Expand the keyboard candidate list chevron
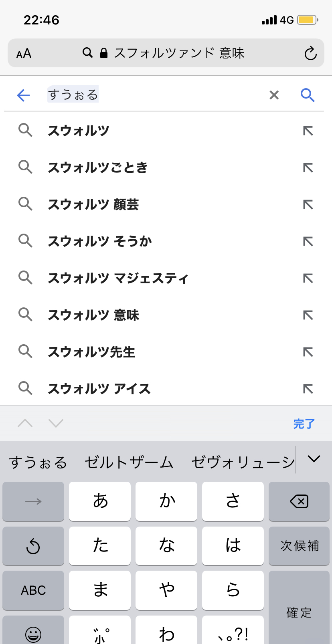This screenshot has height=644, width=332. pos(314,459)
